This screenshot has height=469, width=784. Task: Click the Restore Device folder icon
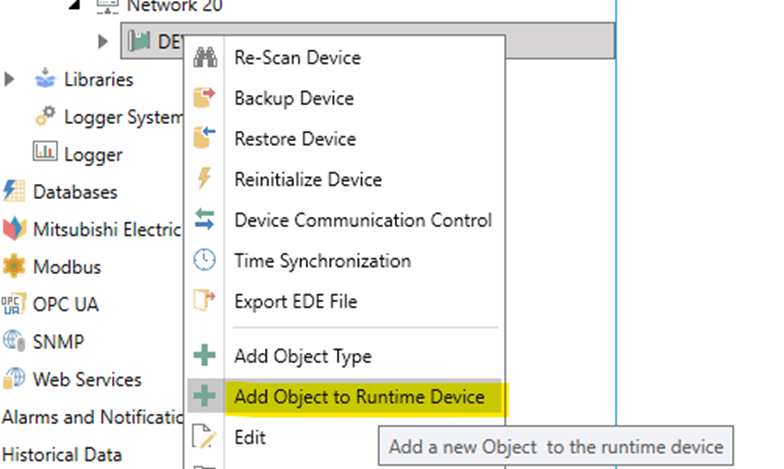coord(204,139)
